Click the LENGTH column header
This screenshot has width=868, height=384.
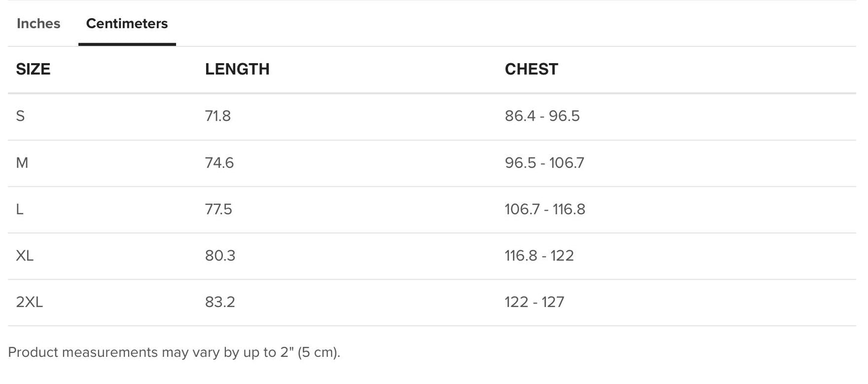point(237,69)
